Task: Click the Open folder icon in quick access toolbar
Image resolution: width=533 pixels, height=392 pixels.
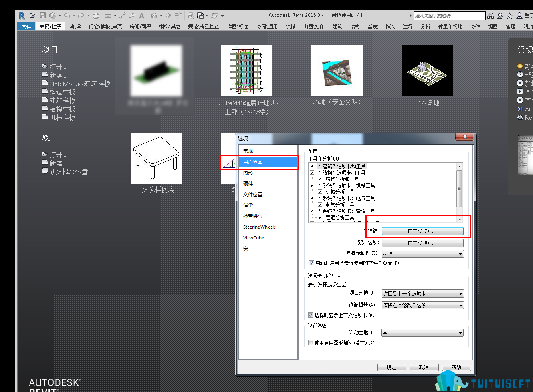Action: click(33, 16)
